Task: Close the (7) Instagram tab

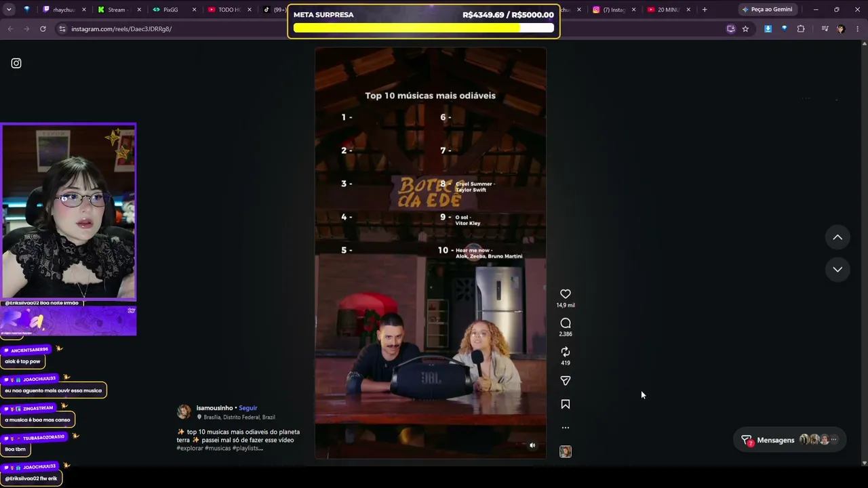Action: 634,9
